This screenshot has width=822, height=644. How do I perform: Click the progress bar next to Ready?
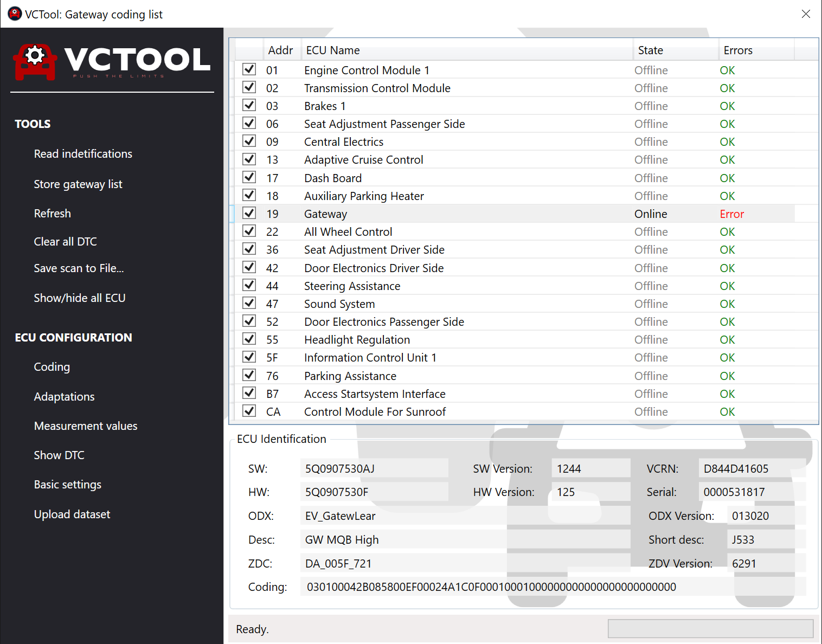click(x=710, y=629)
